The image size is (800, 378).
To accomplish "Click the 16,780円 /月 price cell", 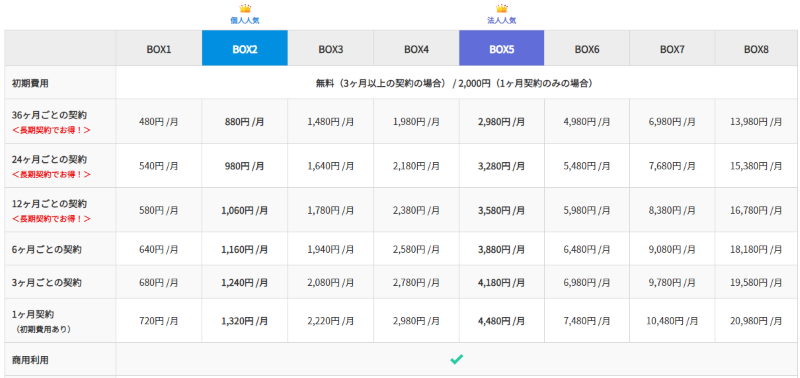I will pyautogui.click(x=756, y=210).
